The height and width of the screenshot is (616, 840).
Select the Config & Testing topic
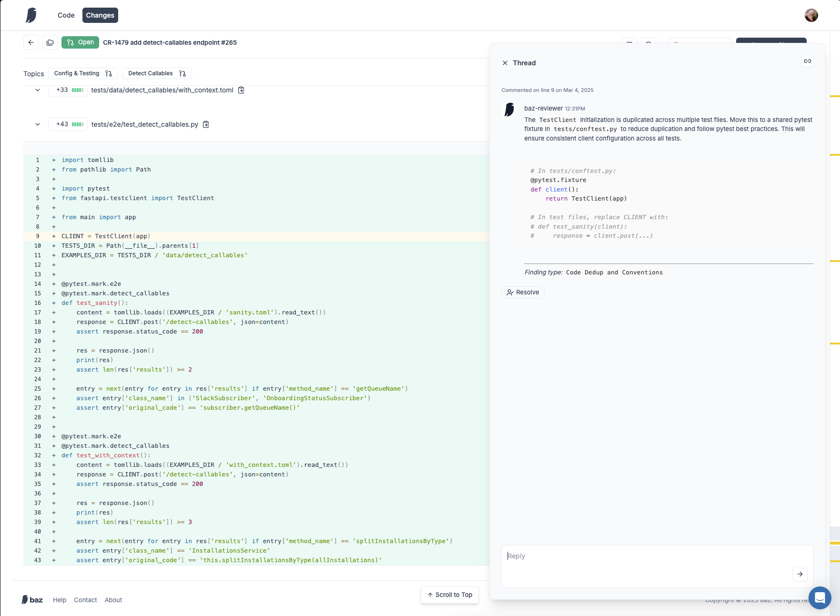83,73
